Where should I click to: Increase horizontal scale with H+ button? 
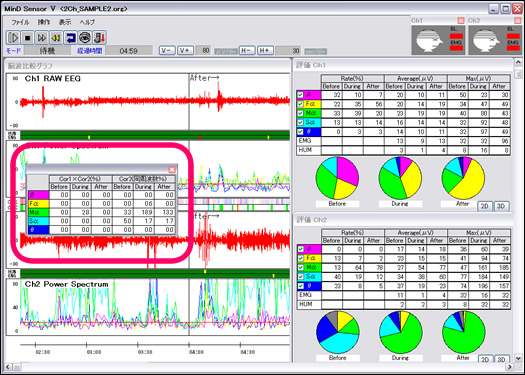265,51
